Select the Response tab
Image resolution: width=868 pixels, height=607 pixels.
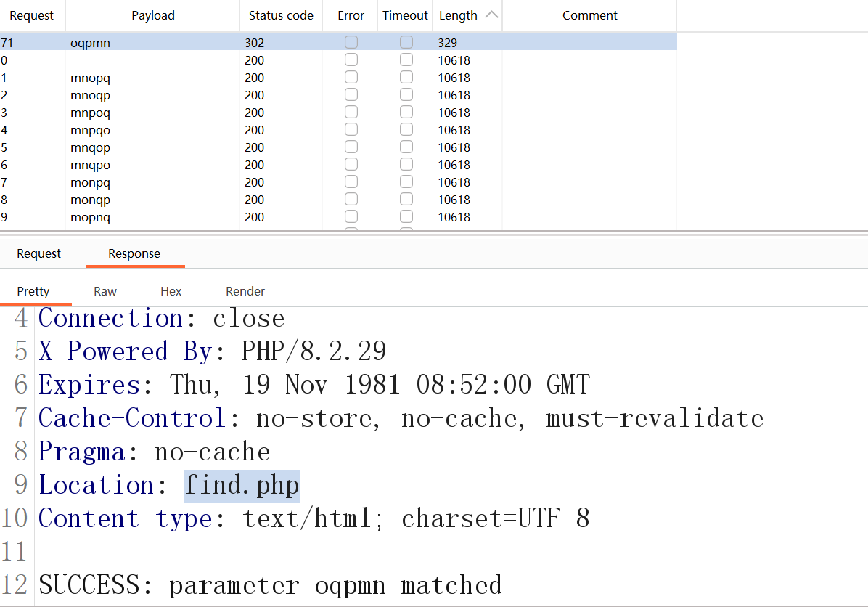coord(134,253)
